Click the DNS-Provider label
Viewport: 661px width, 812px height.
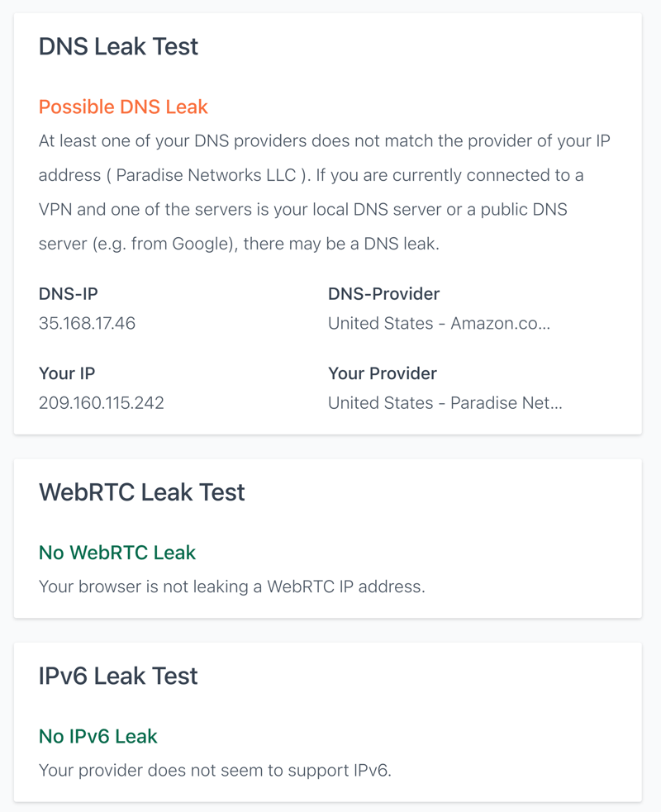(384, 293)
